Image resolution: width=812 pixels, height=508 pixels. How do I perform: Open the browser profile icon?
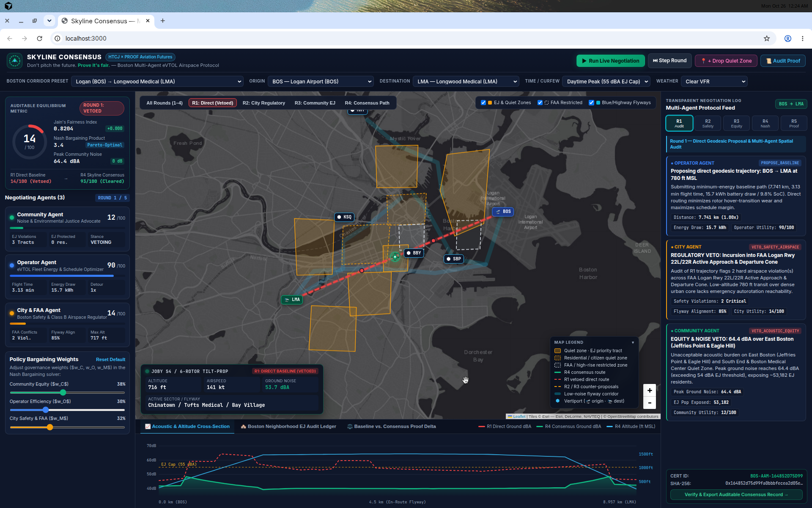point(788,39)
